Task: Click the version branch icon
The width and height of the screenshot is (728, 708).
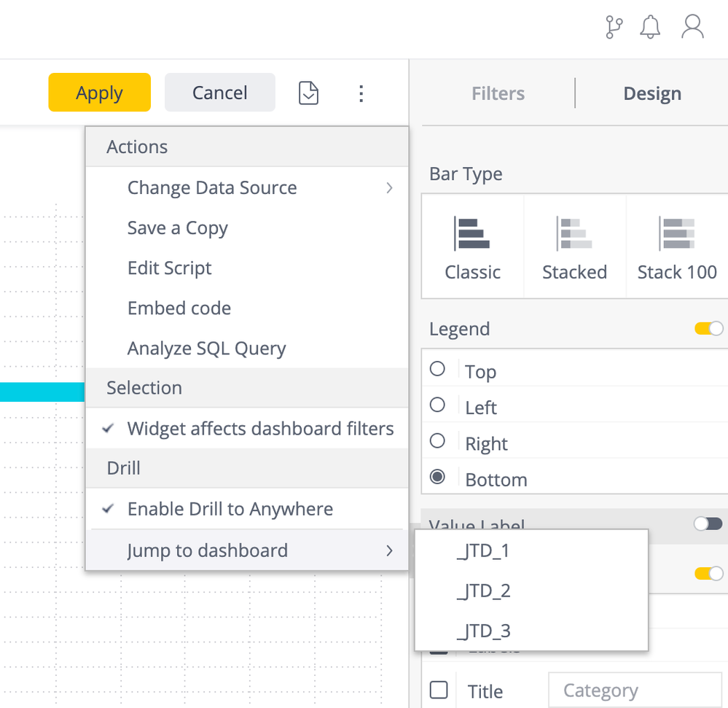Action: (614, 28)
